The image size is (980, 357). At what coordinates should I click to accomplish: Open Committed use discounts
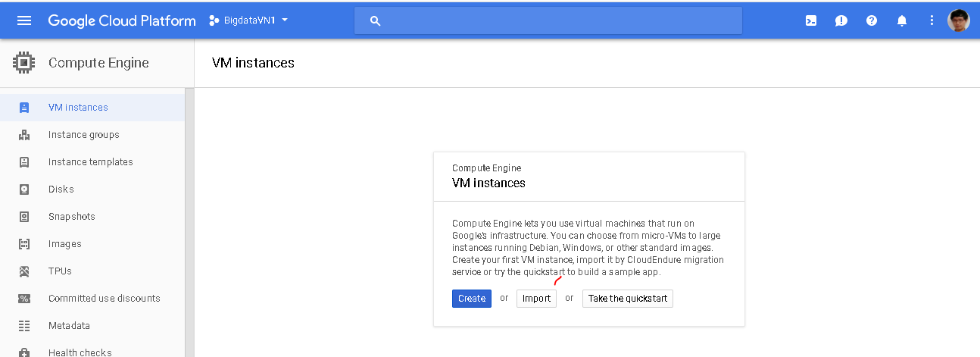click(104, 299)
